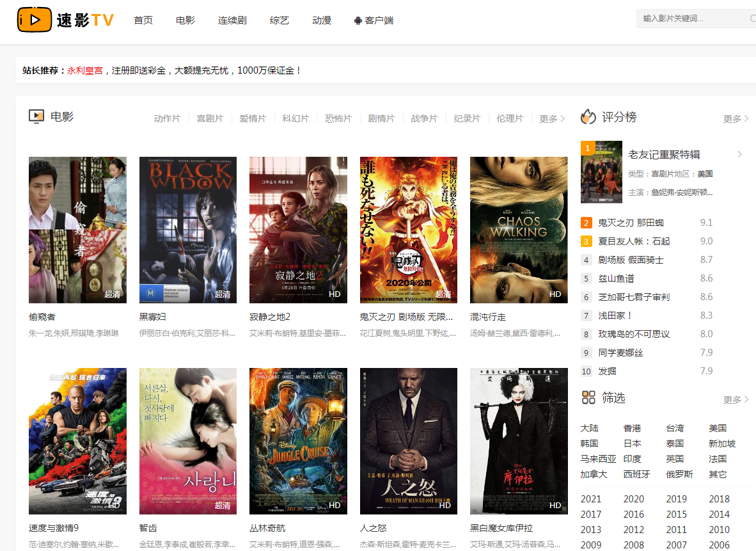Filter by year 2016
This screenshot has height=551, width=756.
click(634, 515)
